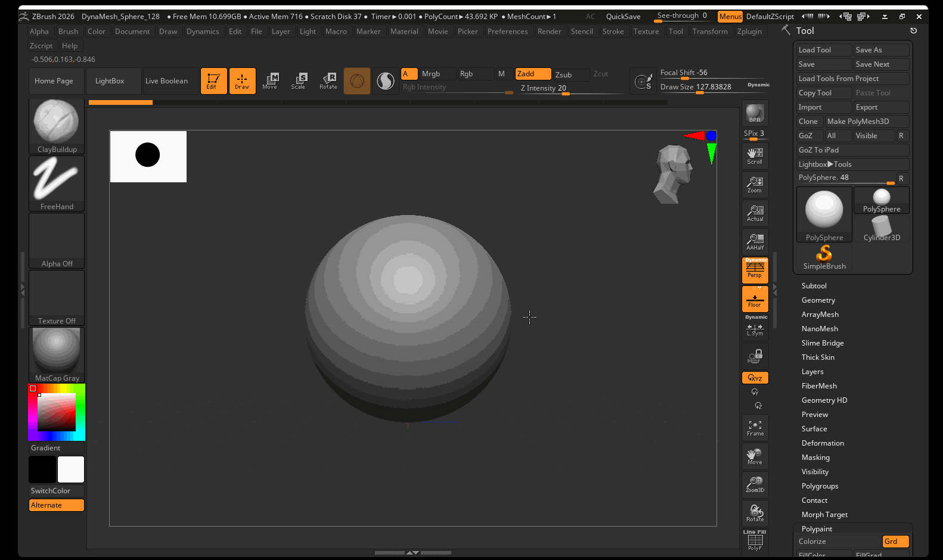
Task: Click the white secondary color swatch
Action: click(x=71, y=469)
